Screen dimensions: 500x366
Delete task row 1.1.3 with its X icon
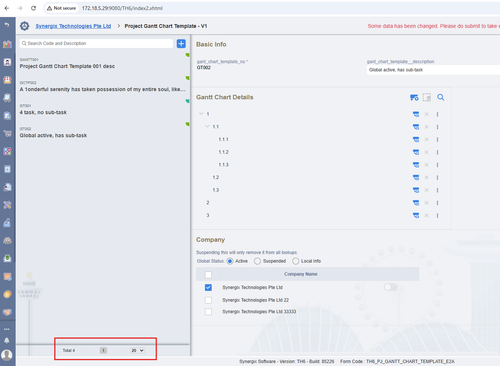tap(426, 165)
